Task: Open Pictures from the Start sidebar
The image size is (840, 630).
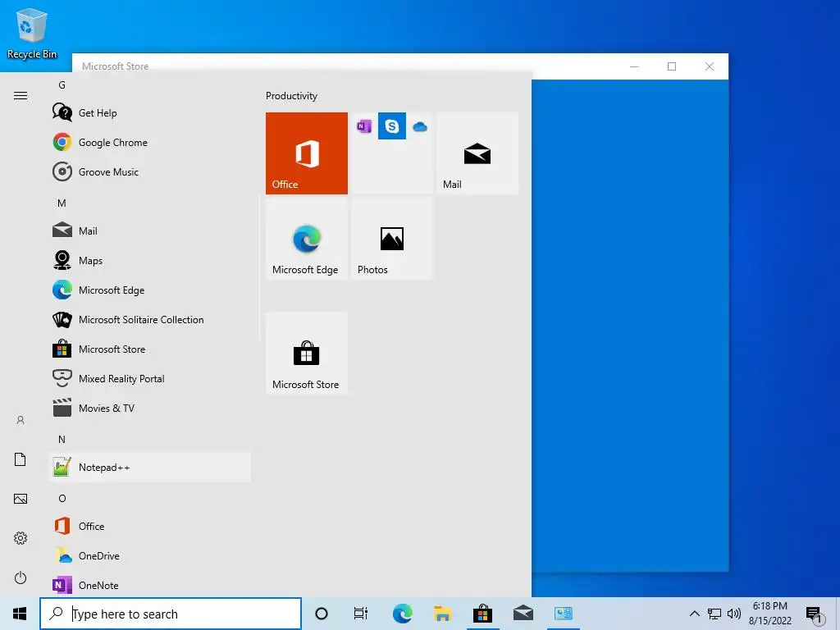Action: [x=21, y=499]
